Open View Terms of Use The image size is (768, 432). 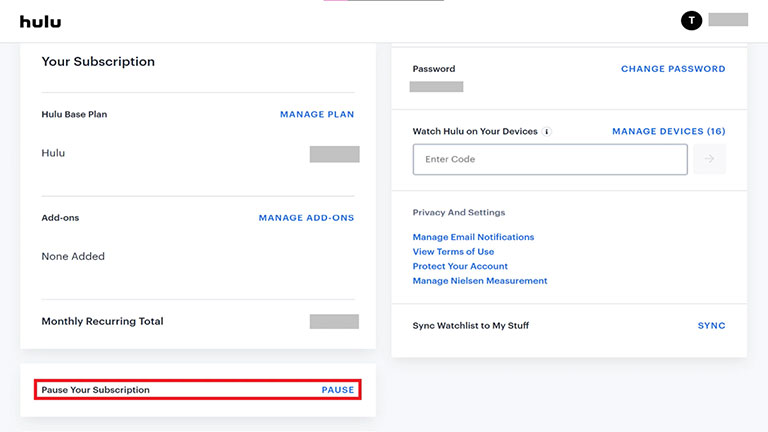[x=453, y=252]
